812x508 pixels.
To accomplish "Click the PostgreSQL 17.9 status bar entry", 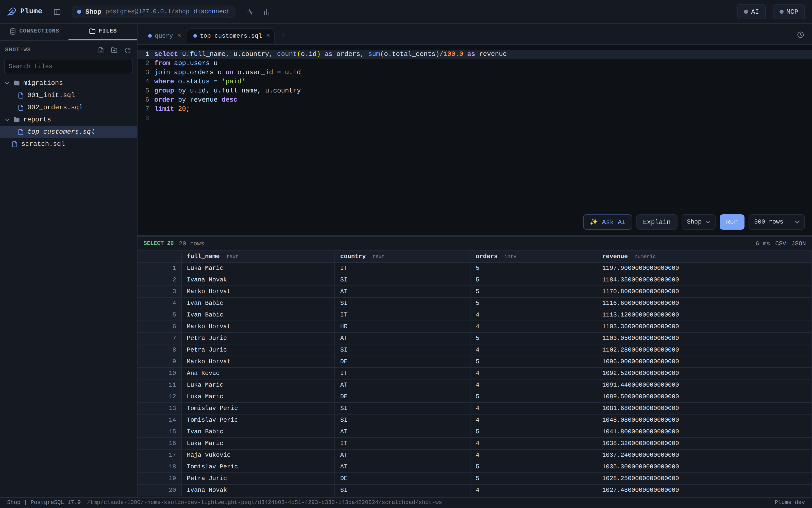I will [55, 502].
